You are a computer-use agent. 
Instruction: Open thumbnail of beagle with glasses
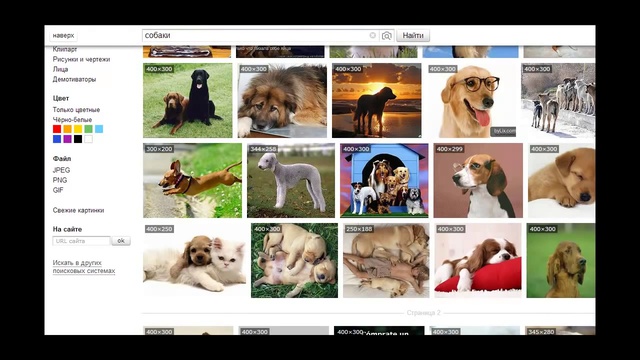478,180
